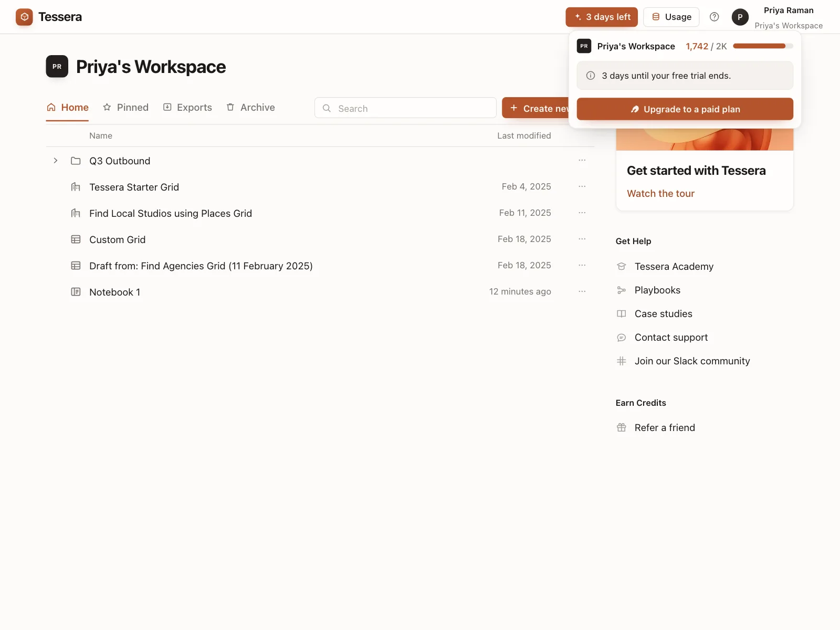The image size is (840, 630).
Task: Open more options for Custom Grid
Action: pos(582,239)
